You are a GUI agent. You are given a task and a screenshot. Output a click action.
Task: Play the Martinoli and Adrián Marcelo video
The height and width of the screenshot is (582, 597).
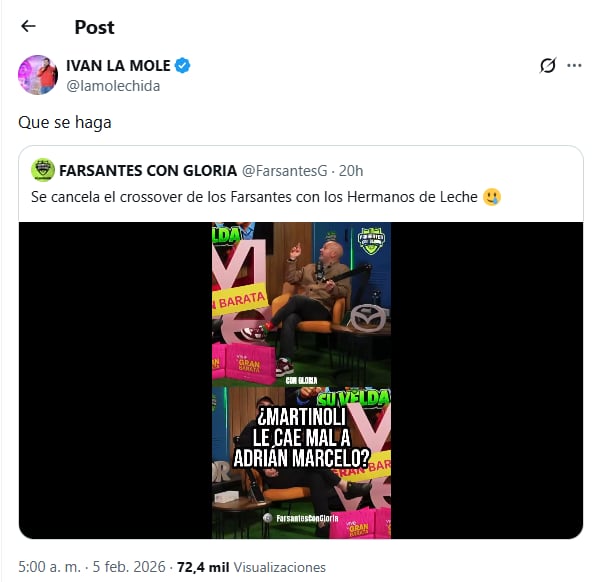(x=301, y=380)
